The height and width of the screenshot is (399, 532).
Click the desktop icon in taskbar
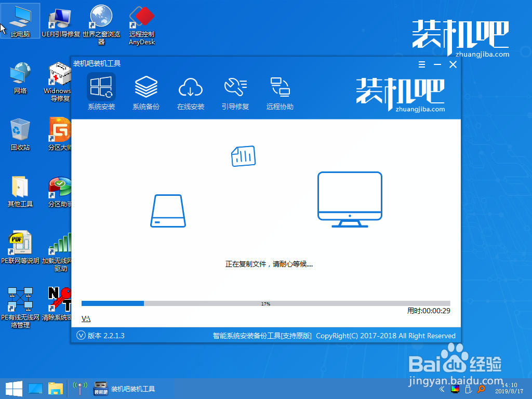coord(35,389)
